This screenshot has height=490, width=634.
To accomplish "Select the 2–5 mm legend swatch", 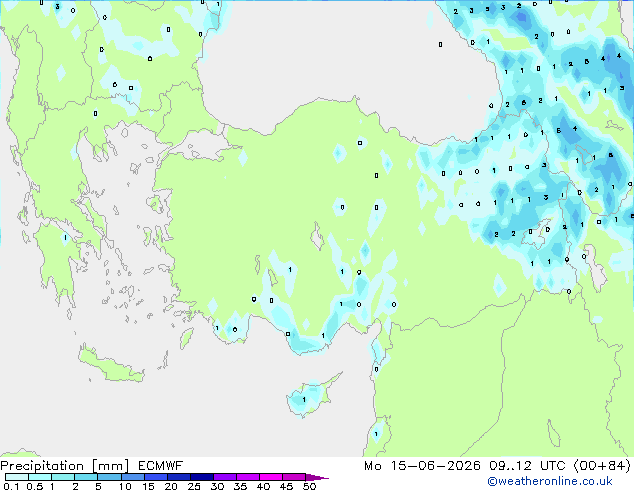I will (x=86, y=477).
